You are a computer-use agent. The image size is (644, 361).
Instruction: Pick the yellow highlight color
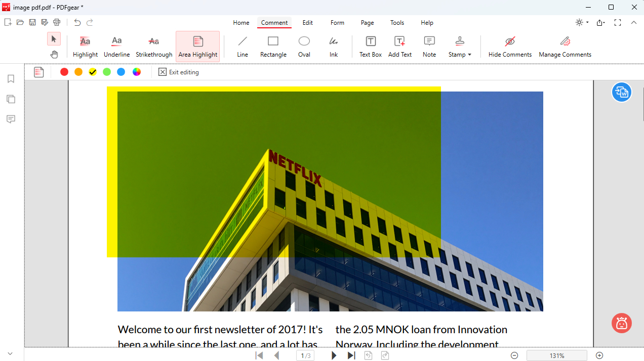tap(93, 72)
